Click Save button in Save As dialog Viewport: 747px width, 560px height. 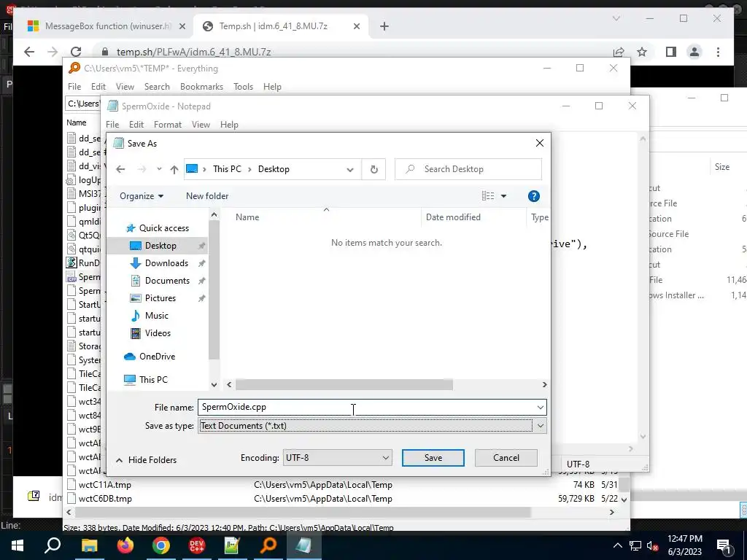(433, 458)
